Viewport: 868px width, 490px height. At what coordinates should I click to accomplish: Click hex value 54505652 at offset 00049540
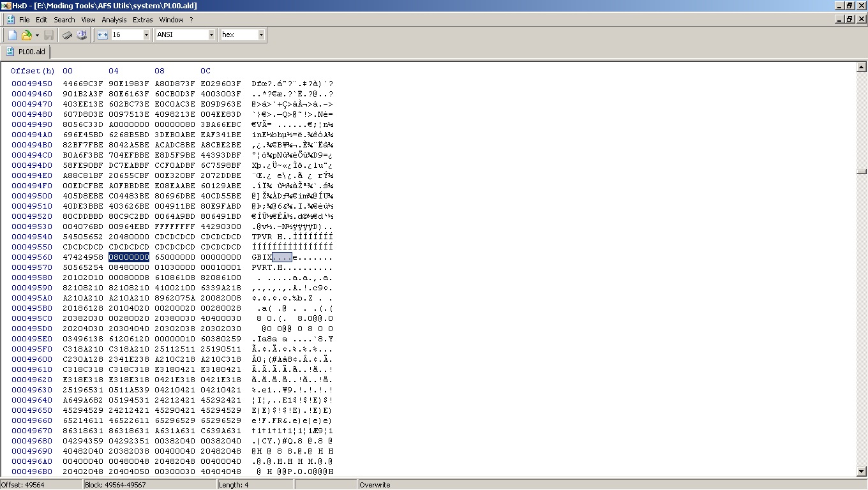[83, 237]
